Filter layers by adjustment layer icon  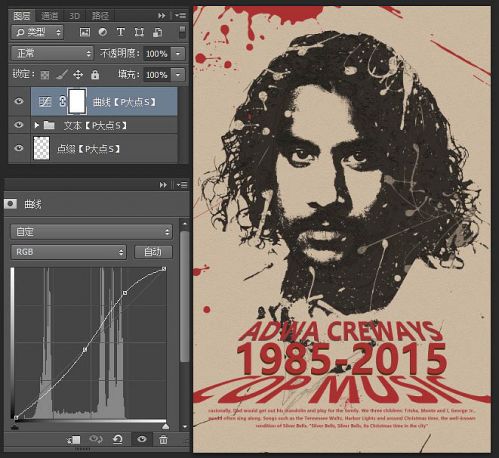pyautogui.click(x=103, y=32)
